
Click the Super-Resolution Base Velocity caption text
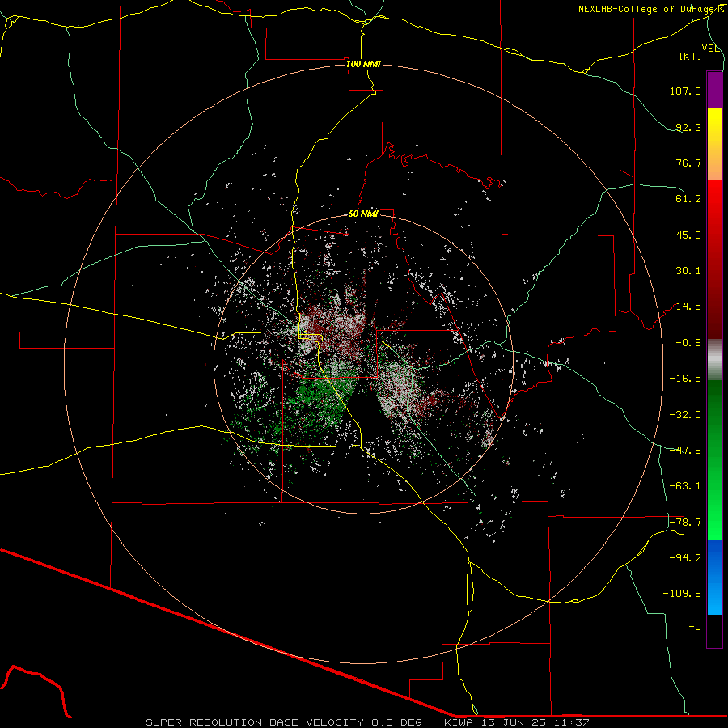coord(368,722)
